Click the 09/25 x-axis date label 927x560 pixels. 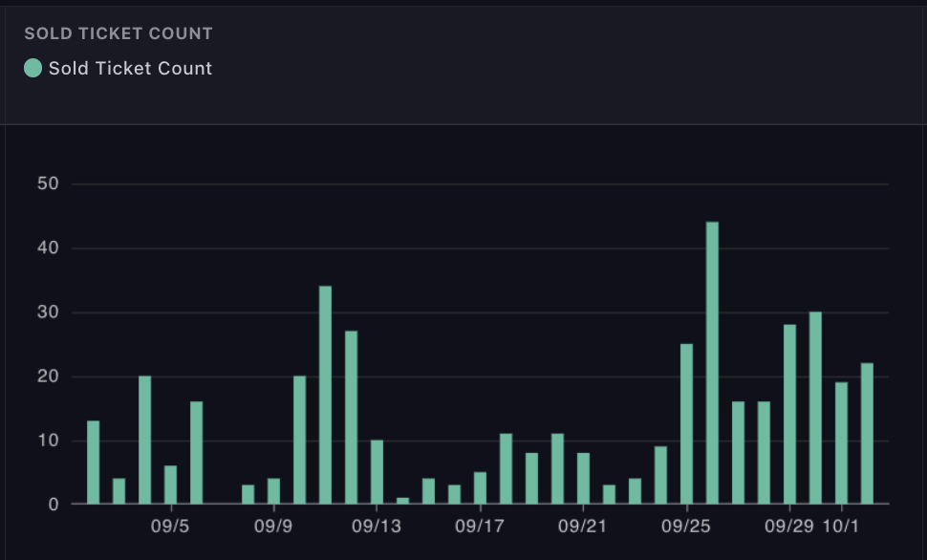click(686, 527)
